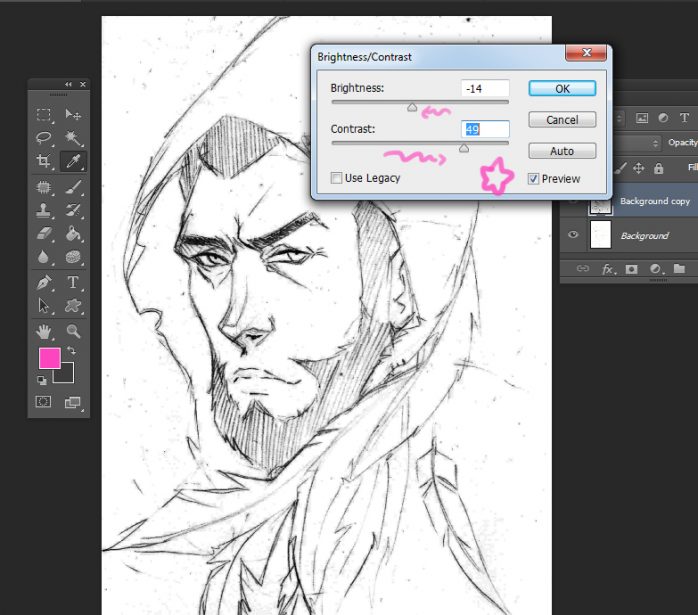Uncheck the Preview checkbox
Viewport: 698px width, 615px height.
[x=533, y=179]
